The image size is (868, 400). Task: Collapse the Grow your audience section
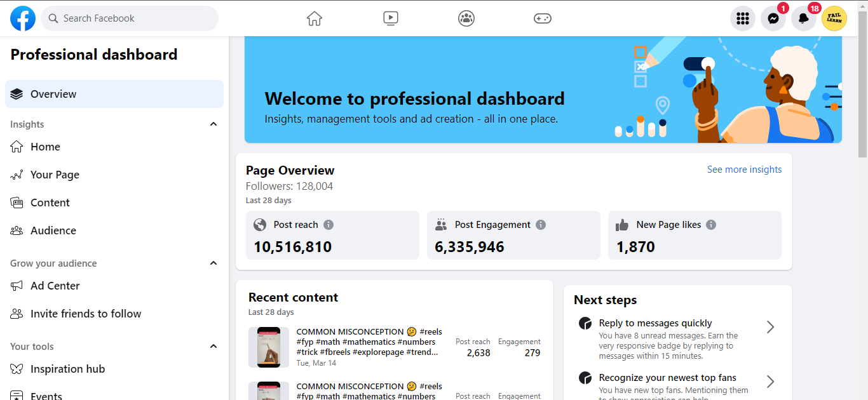pyautogui.click(x=214, y=263)
